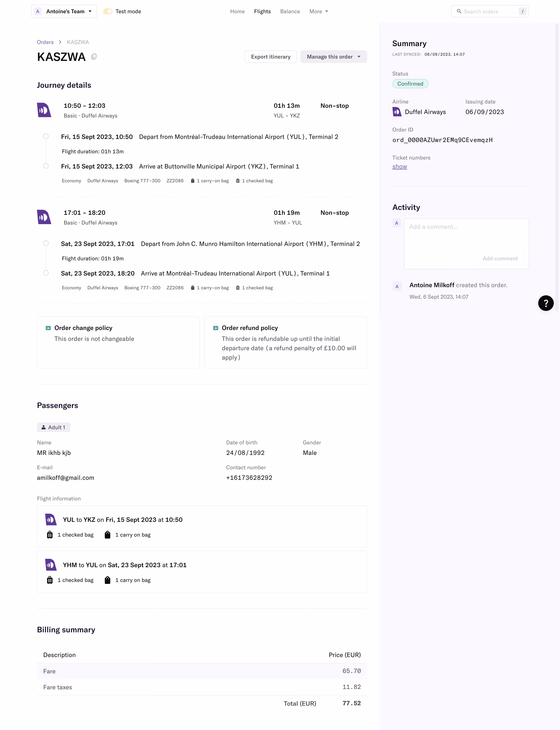Focus the Add a comment text box
The height and width of the screenshot is (730, 560).
pyautogui.click(x=466, y=235)
